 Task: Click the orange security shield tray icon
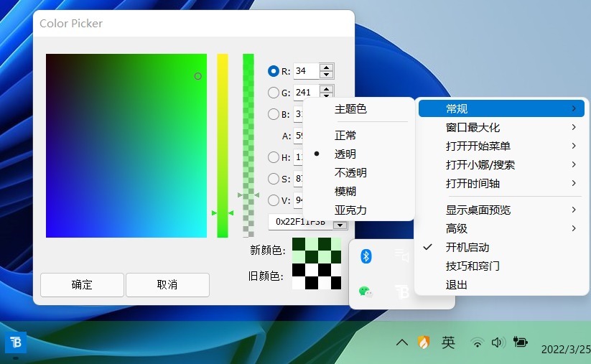tap(424, 342)
